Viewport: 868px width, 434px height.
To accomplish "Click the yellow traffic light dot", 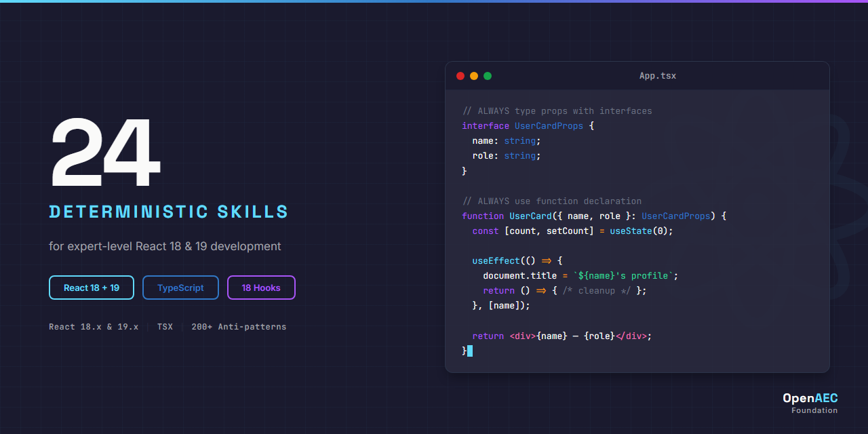I will click(x=474, y=76).
